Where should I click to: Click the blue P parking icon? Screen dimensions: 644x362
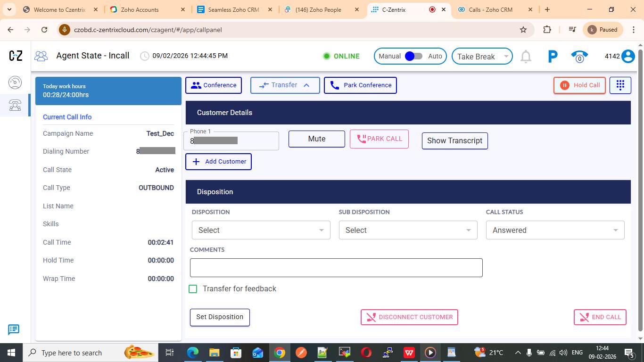pos(553,57)
